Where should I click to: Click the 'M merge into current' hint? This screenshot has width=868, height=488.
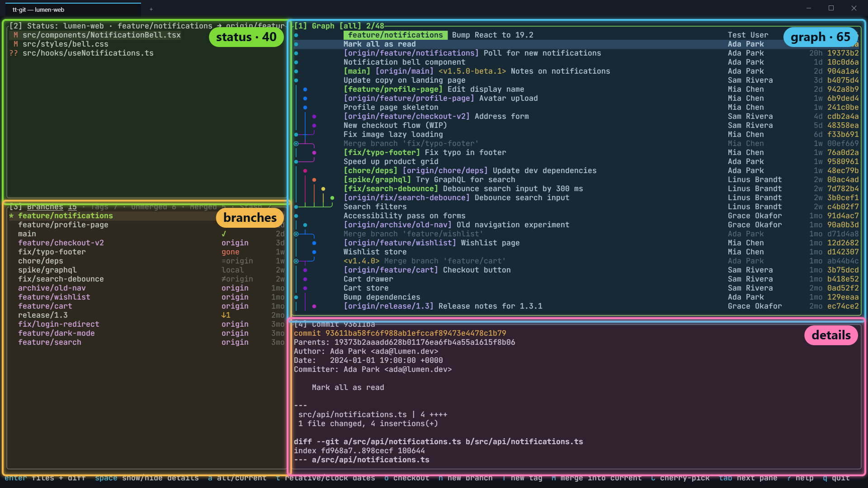pos(596,478)
